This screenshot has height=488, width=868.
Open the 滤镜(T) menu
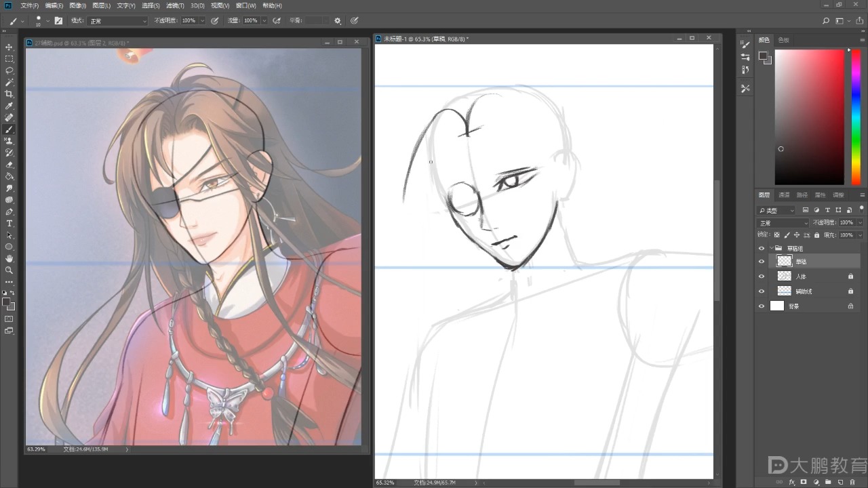coord(175,5)
